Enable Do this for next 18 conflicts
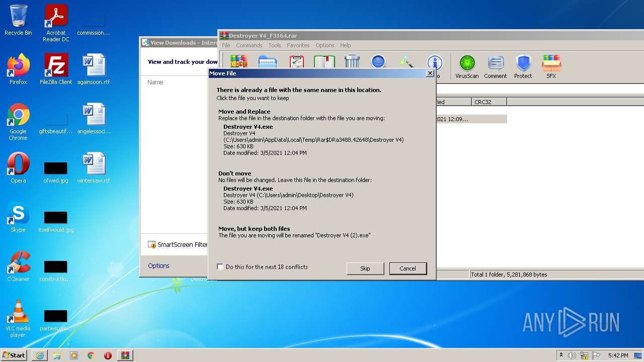 pyautogui.click(x=220, y=267)
